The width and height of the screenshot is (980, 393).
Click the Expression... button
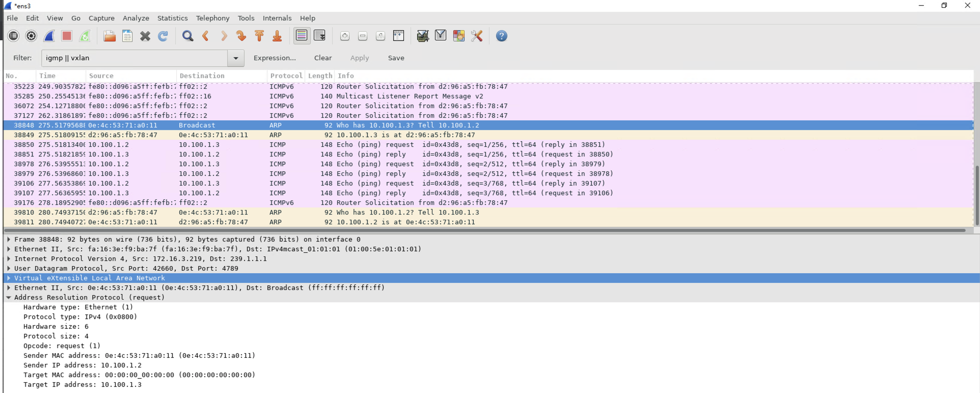coord(275,58)
